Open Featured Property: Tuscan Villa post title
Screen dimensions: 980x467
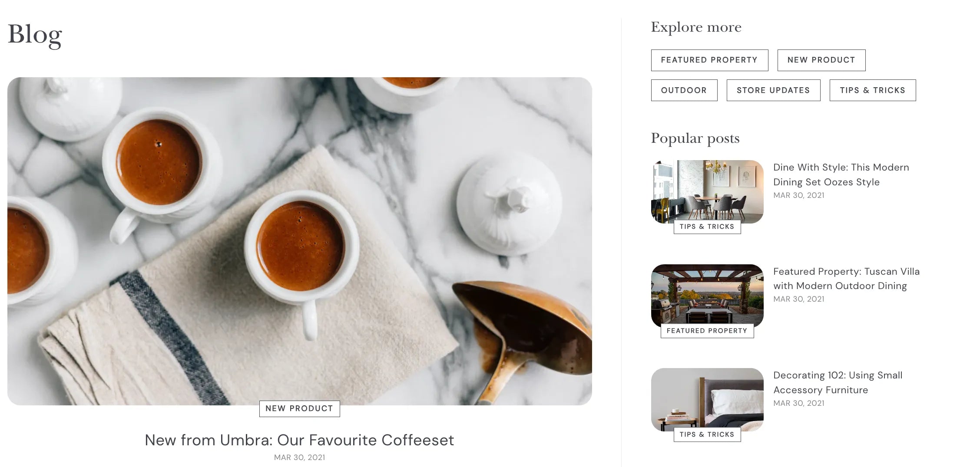[x=846, y=279]
